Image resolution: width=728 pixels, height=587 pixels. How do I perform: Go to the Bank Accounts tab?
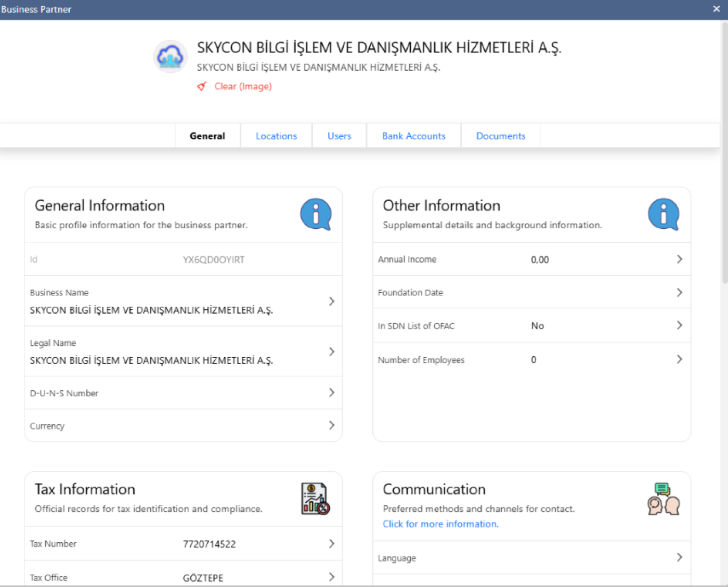(x=413, y=136)
